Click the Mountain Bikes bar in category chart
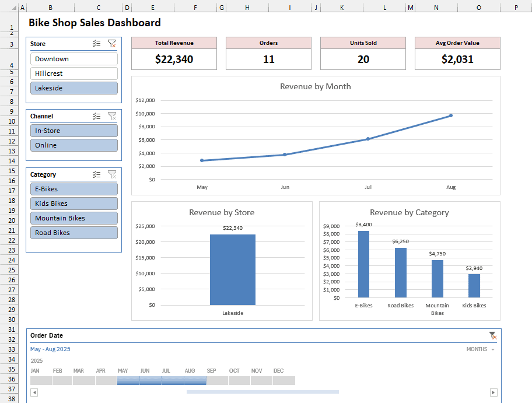 click(437, 279)
